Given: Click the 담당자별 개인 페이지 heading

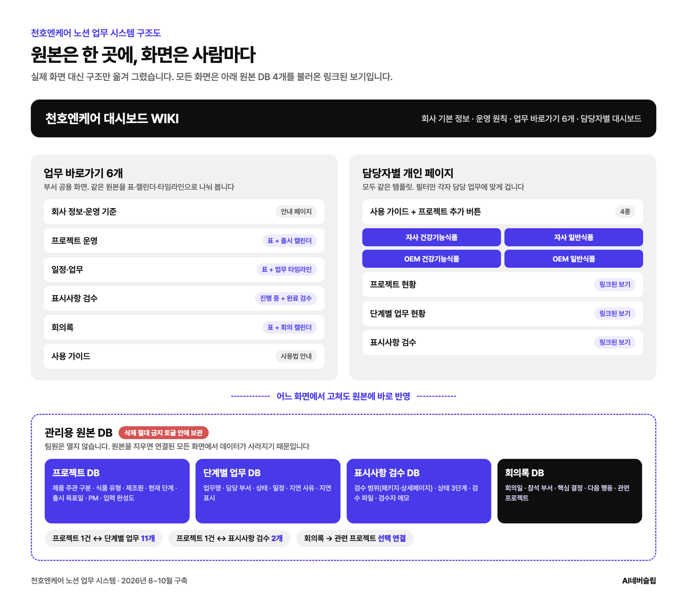Looking at the screenshot, I should click(408, 173).
